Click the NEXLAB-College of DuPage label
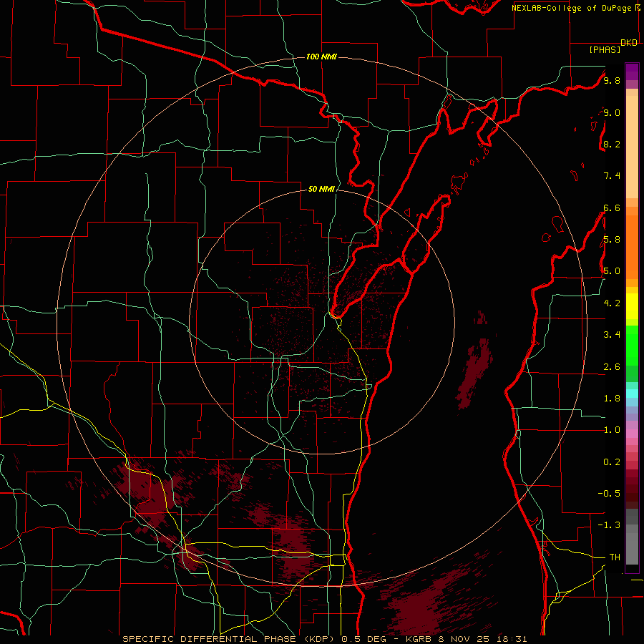This screenshot has width=644, height=644. [x=571, y=8]
